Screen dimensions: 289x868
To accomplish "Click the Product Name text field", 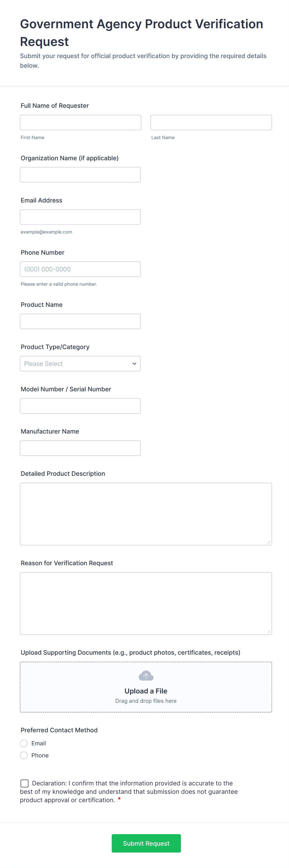I will (80, 321).
